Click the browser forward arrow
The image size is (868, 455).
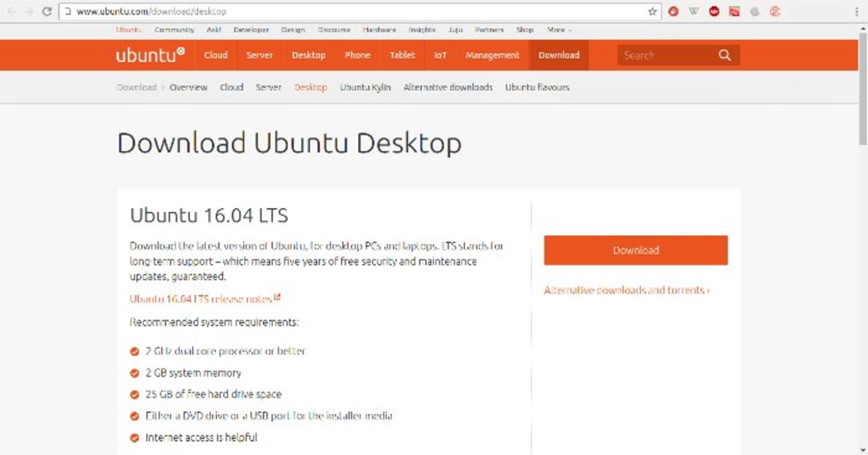click(x=29, y=12)
